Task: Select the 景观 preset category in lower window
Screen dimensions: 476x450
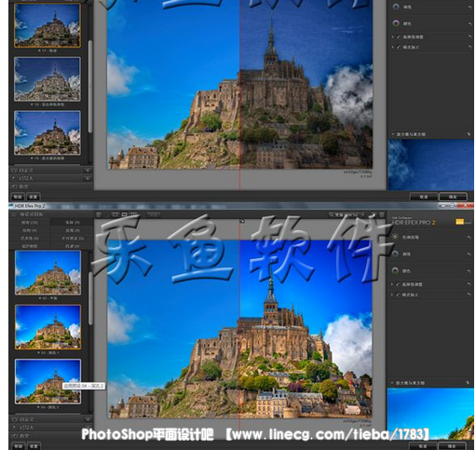Action: 73,230
